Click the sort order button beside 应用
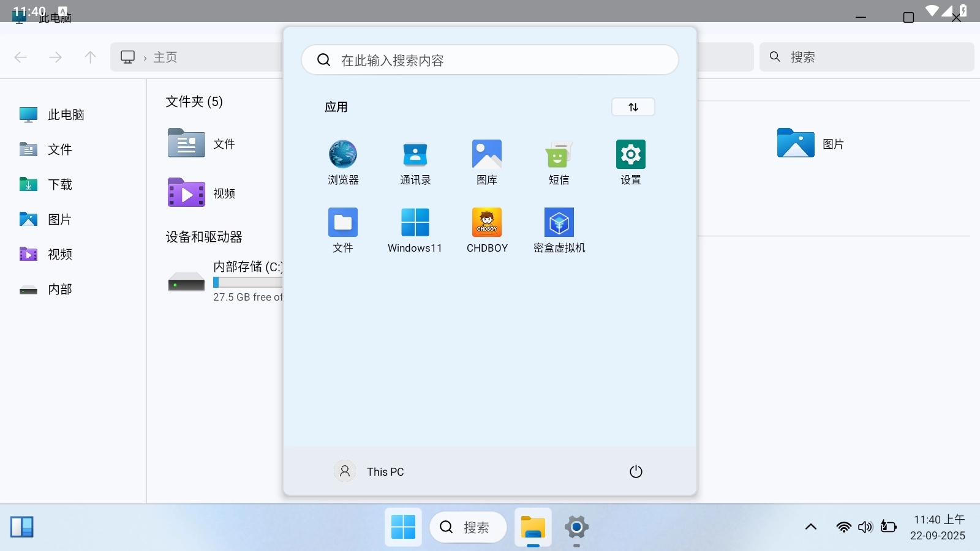Screen dimensions: 980x551 point(633,107)
